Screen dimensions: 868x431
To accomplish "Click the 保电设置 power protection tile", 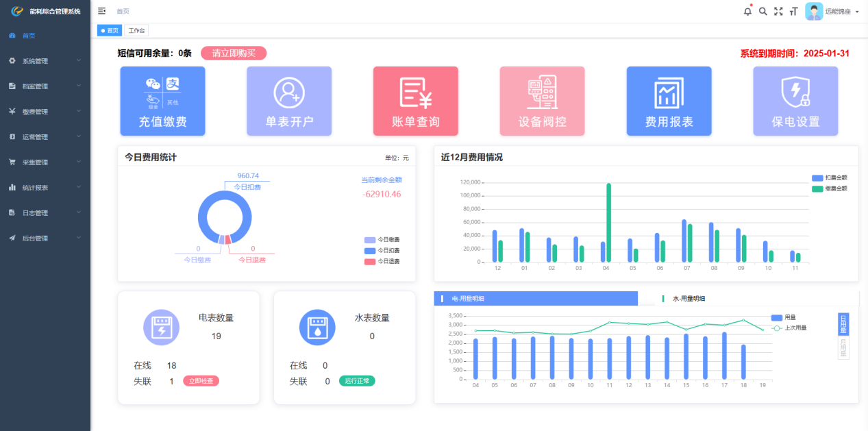I will click(795, 101).
